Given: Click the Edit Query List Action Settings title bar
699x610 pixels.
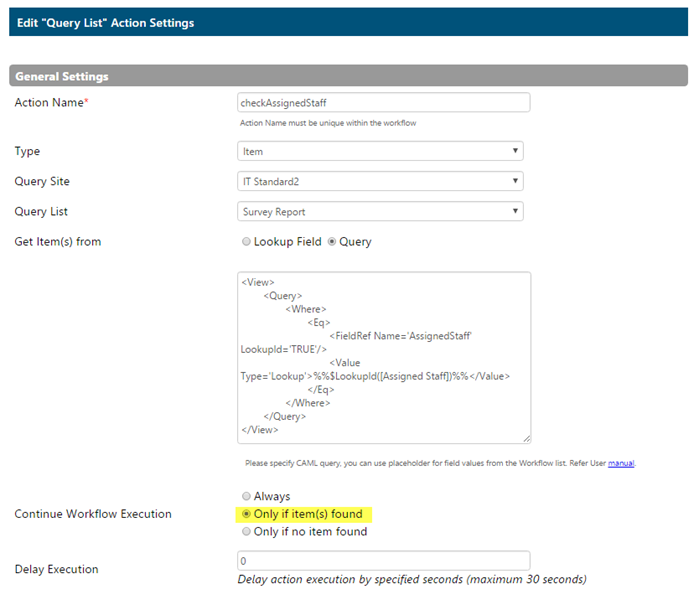Looking at the screenshot, I should [x=348, y=22].
